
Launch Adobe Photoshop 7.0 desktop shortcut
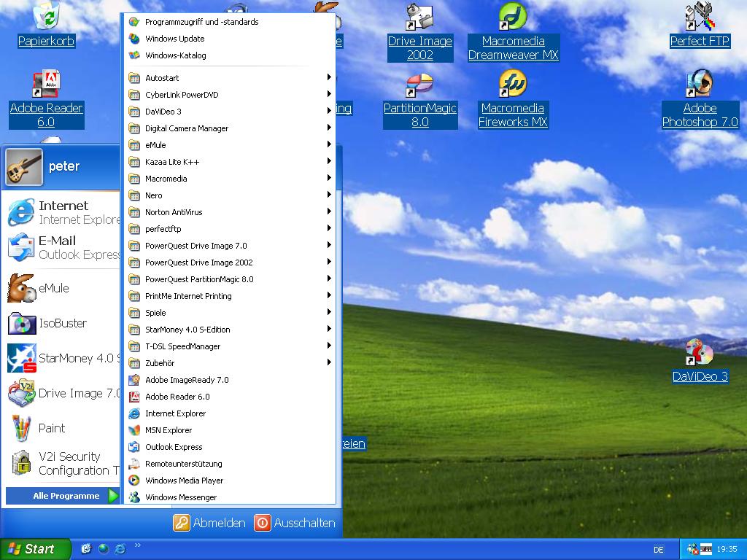coord(700,84)
